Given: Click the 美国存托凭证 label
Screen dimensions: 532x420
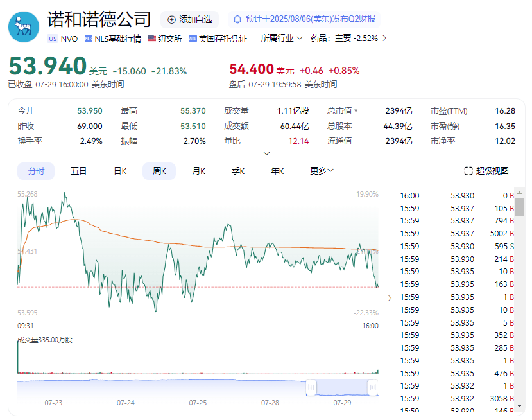Looking at the screenshot, I should click(223, 39).
